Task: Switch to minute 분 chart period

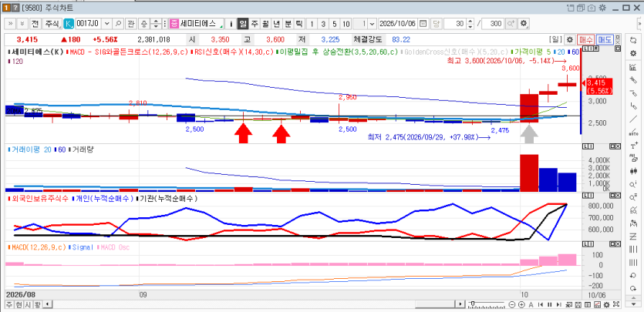Action: tap(288, 24)
